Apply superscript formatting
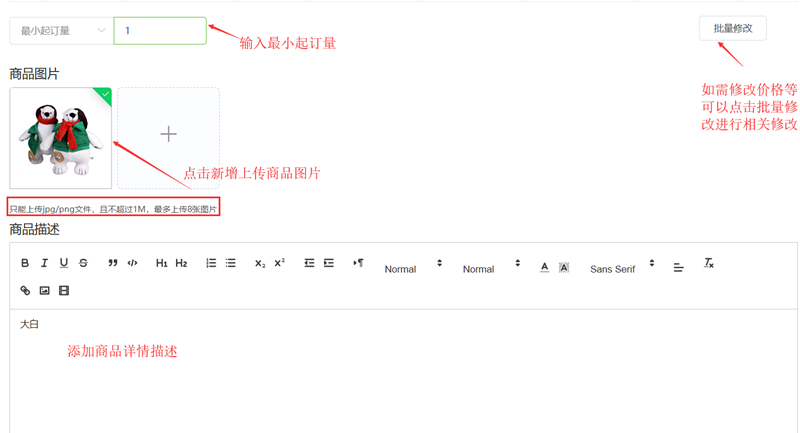Viewport: 800px width, 433px height. 280,263
